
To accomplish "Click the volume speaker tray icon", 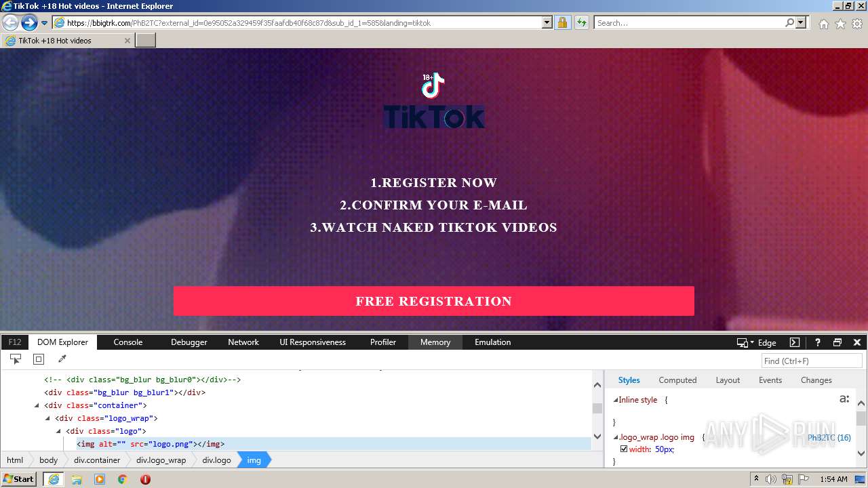I will click(x=771, y=479).
